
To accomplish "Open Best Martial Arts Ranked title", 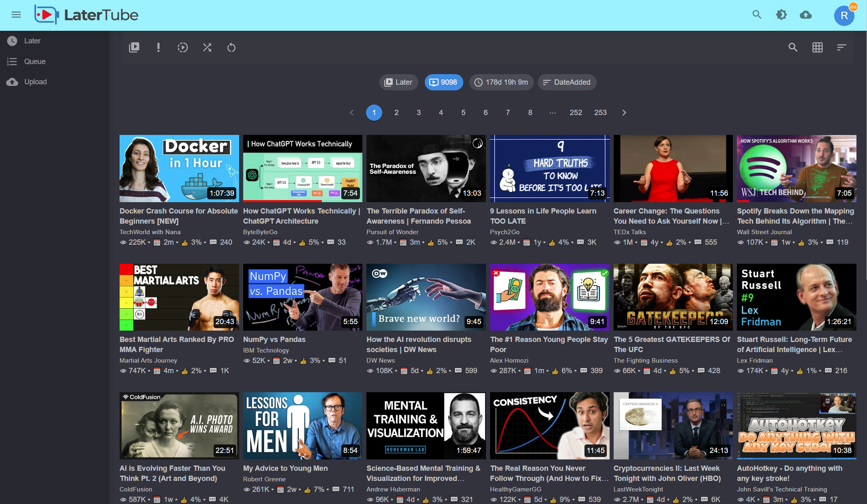I will point(177,344).
